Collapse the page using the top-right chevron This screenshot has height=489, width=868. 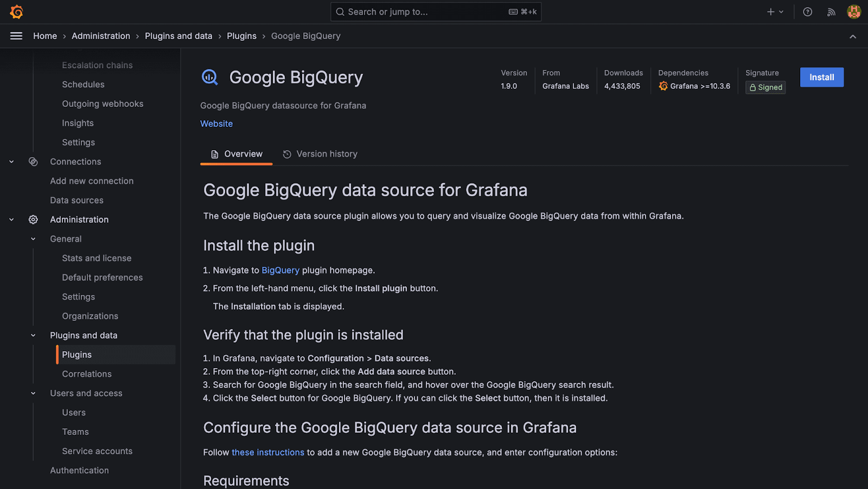(x=852, y=36)
